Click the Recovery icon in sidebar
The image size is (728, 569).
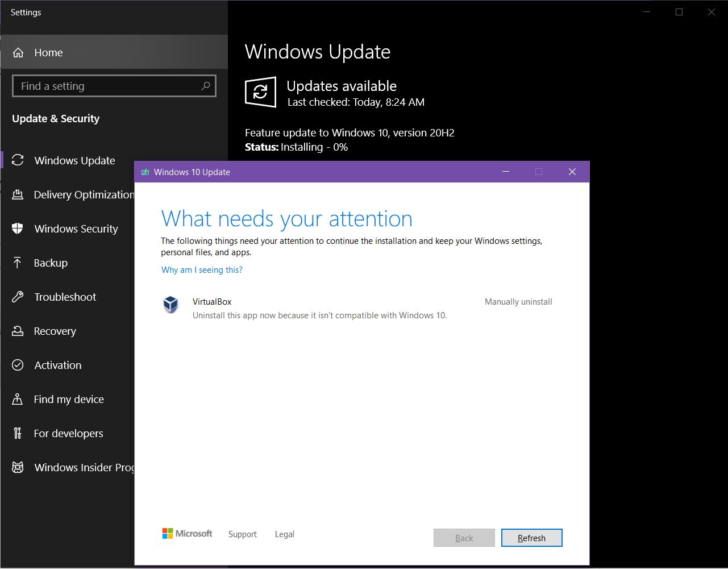(x=18, y=331)
